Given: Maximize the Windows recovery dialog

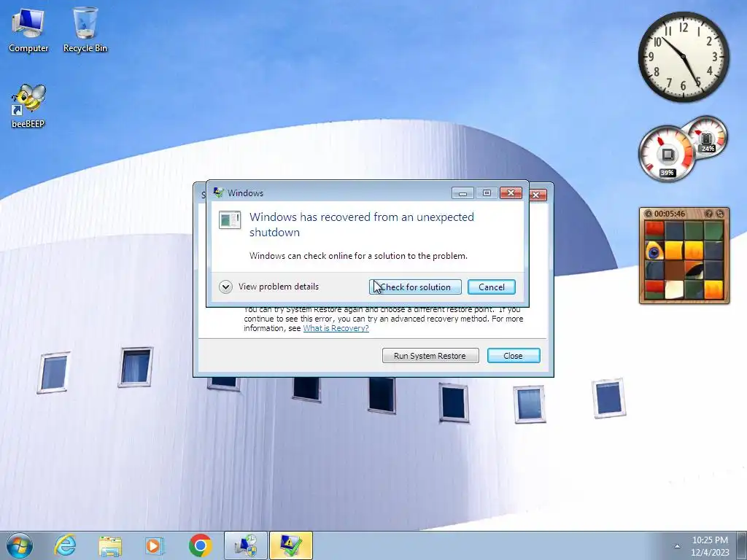Looking at the screenshot, I should coord(487,192).
